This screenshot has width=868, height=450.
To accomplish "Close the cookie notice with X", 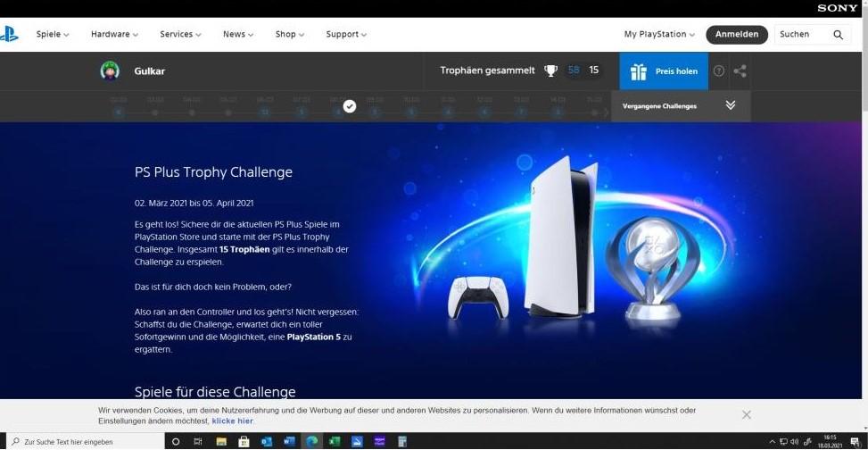I will pyautogui.click(x=746, y=414).
